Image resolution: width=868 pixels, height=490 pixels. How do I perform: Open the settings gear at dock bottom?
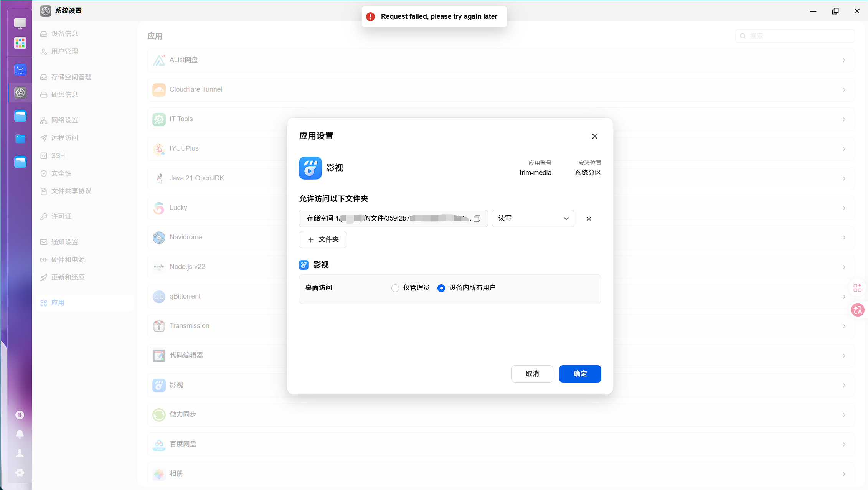click(x=20, y=473)
